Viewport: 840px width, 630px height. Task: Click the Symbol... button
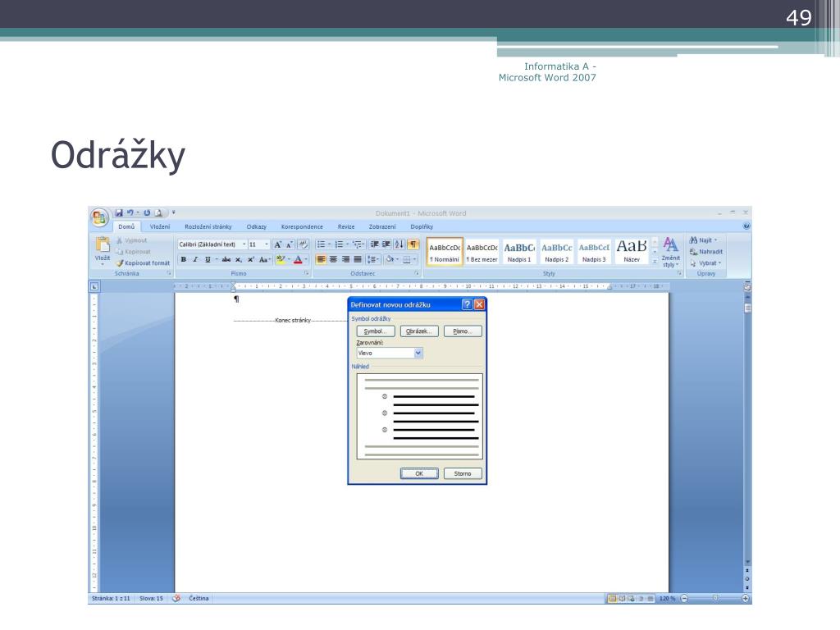click(375, 331)
